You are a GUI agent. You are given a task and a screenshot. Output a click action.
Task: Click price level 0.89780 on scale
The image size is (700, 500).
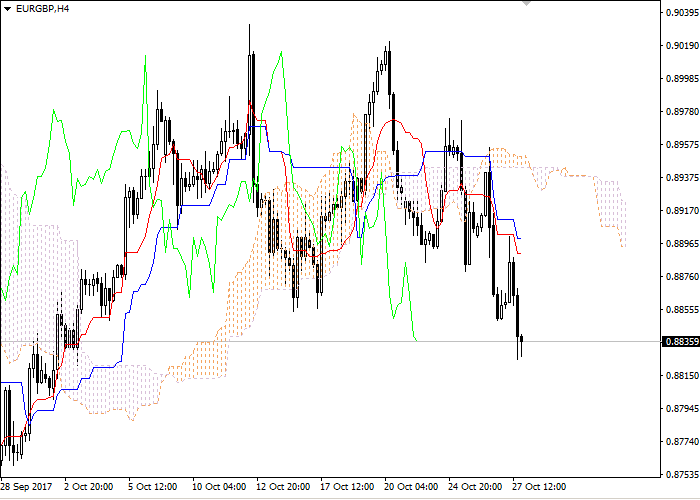coord(682,112)
